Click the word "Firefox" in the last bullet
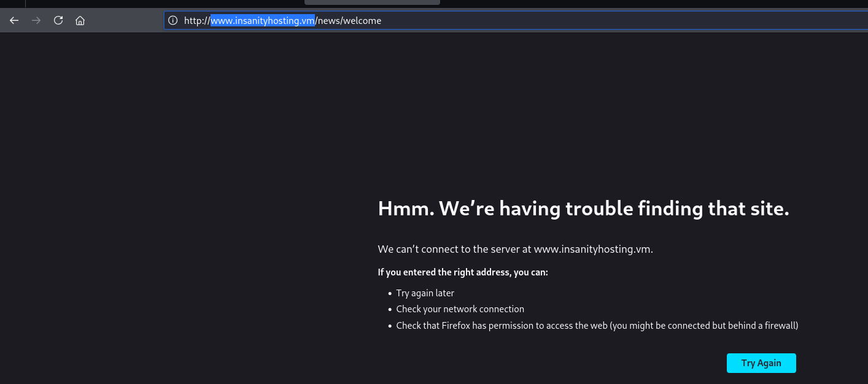 [x=455, y=326]
